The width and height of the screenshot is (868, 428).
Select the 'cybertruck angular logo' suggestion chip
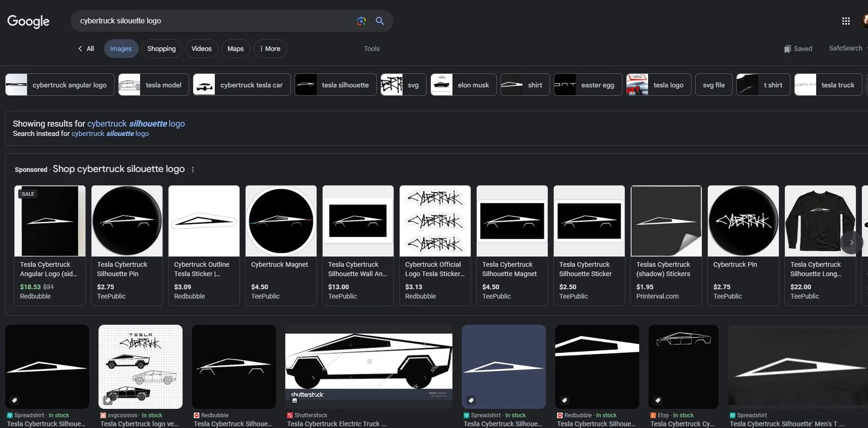point(60,85)
